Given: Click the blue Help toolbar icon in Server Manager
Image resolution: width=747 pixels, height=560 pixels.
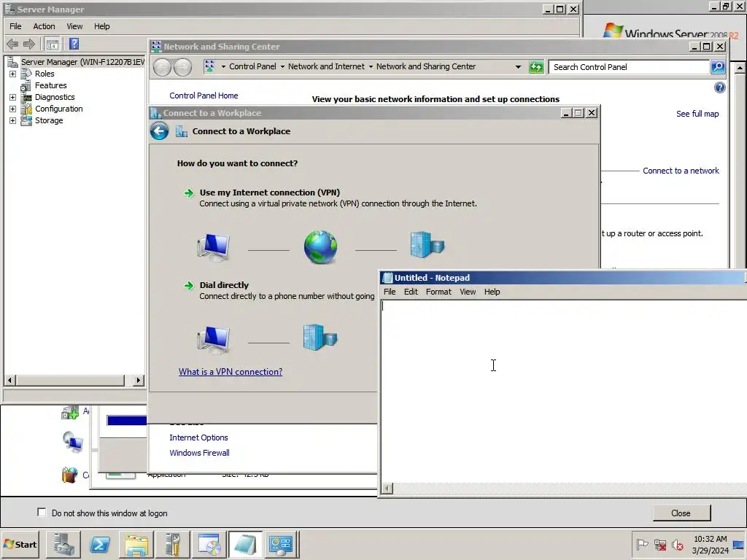Looking at the screenshot, I should (74, 44).
